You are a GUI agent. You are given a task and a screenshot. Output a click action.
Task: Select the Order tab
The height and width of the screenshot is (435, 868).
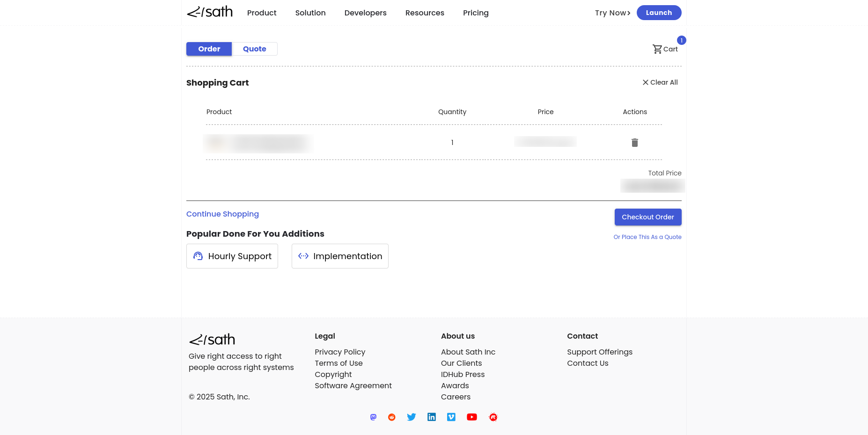[209, 49]
